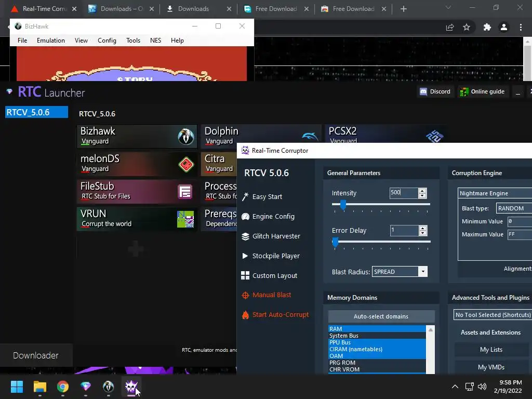Screen dimensions: 532x399
Task: Click the Maximum Value FF field
Action: (520, 234)
